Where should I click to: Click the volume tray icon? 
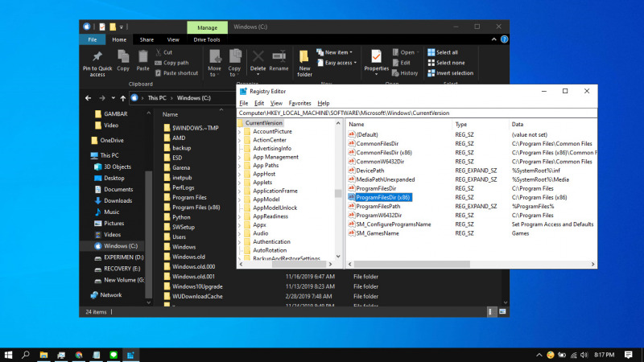(x=584, y=355)
